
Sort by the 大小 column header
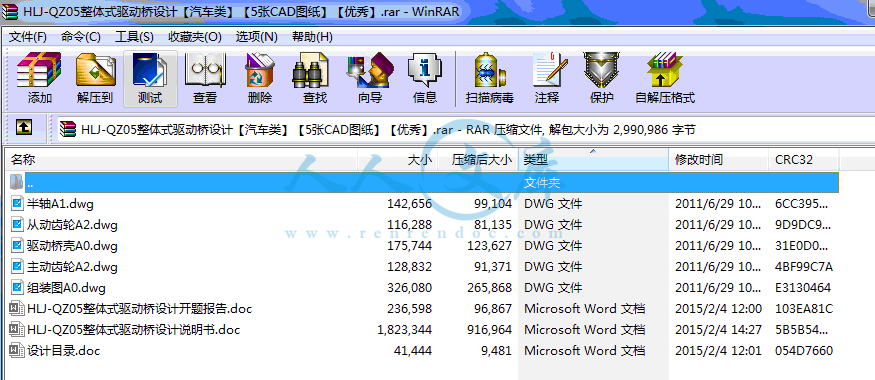pyautogui.click(x=397, y=160)
